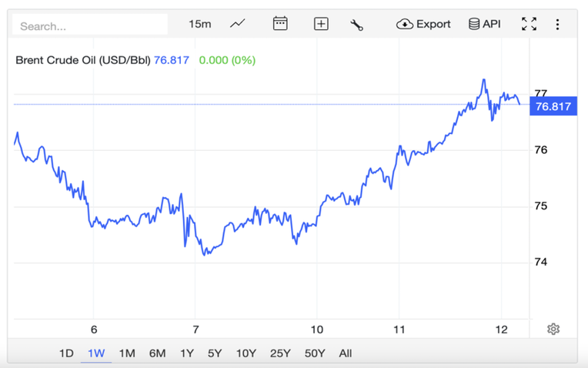Choose the 25Y time range
The width and height of the screenshot is (588, 368).
click(x=280, y=353)
